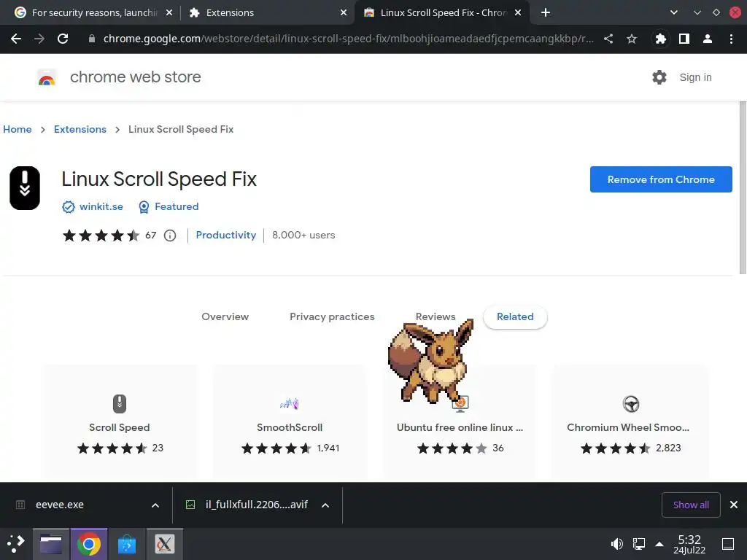Open the application launcher menu
This screenshot has height=560, width=747.
pyautogui.click(x=16, y=544)
